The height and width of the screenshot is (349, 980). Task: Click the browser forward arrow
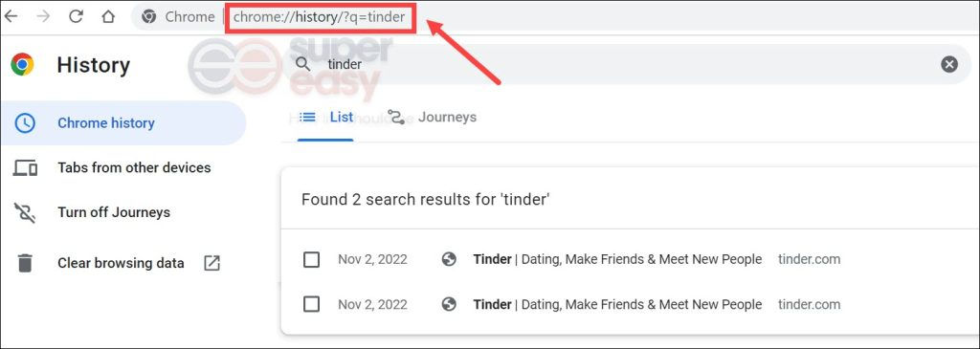click(43, 16)
